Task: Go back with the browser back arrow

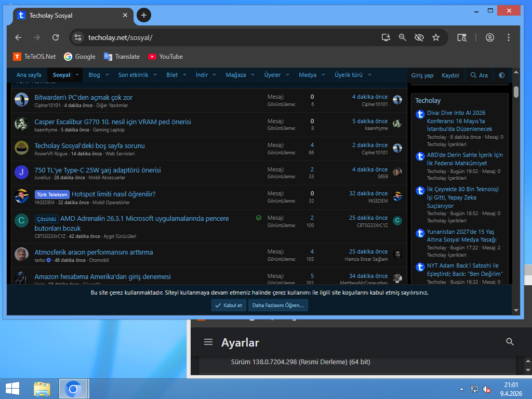Action: tap(18, 37)
